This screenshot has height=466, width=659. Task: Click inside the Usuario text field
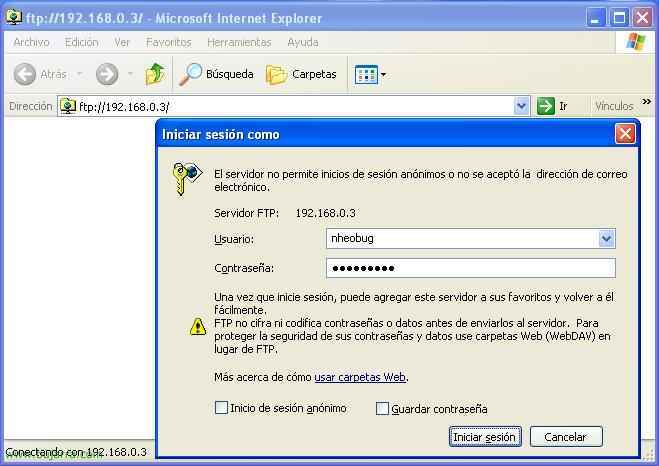click(462, 239)
